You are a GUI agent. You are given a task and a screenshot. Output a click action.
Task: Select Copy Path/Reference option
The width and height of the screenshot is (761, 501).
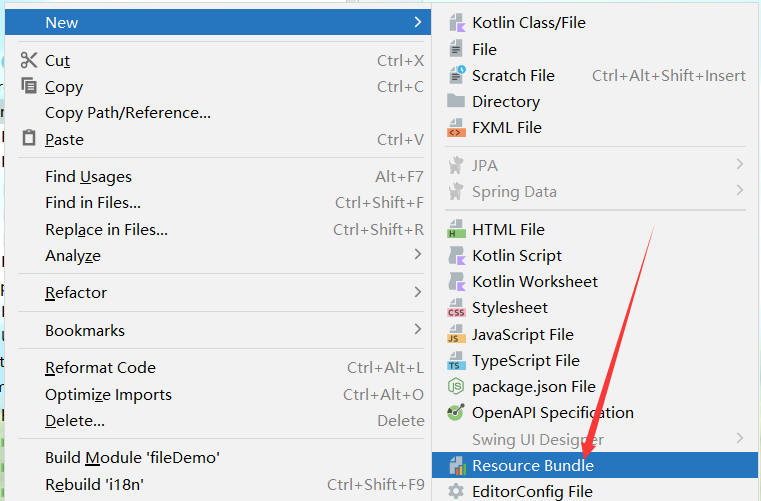pos(128,113)
